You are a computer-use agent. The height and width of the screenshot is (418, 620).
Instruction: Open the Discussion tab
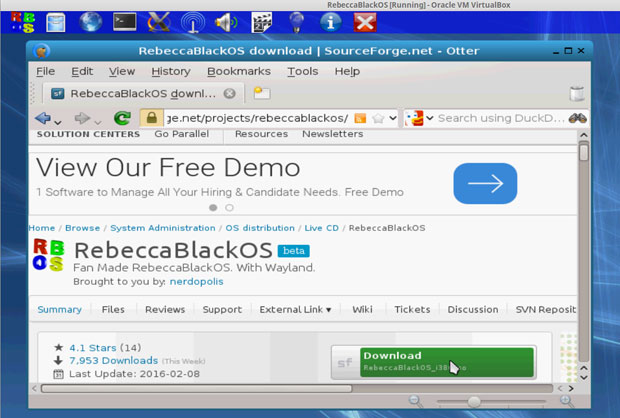473,309
